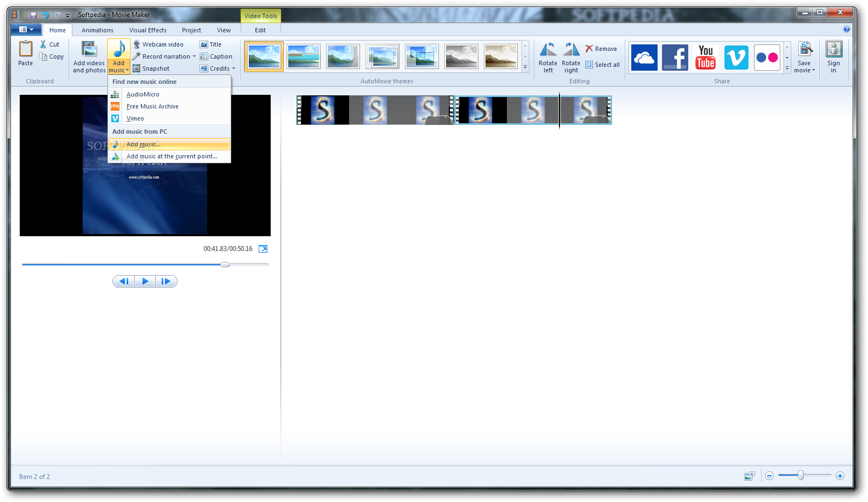
Task: Apply the first AutoMovie theme
Action: point(264,56)
